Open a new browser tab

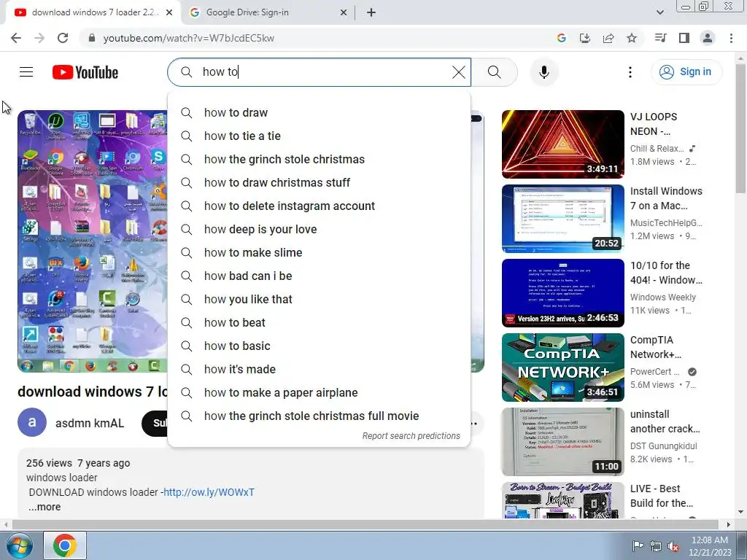[x=371, y=12]
